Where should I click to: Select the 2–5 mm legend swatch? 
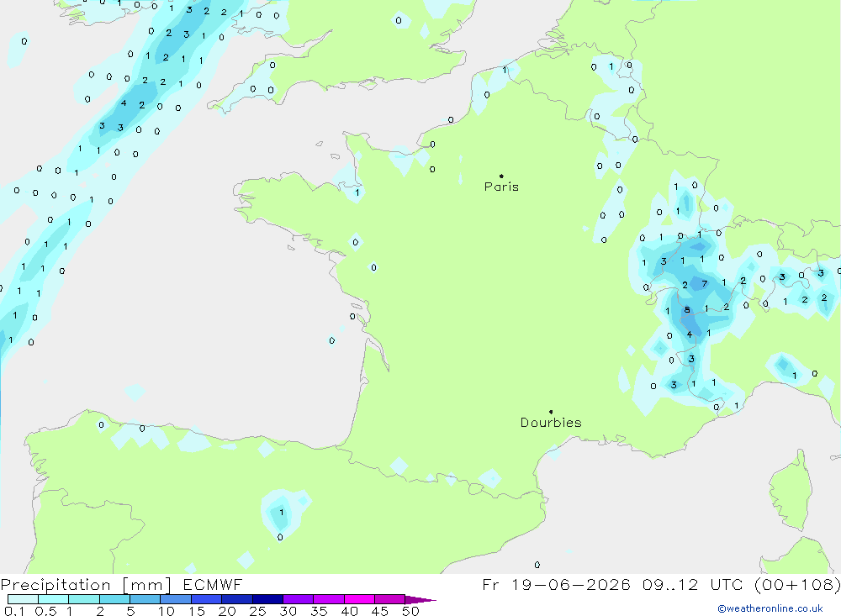pos(114,599)
